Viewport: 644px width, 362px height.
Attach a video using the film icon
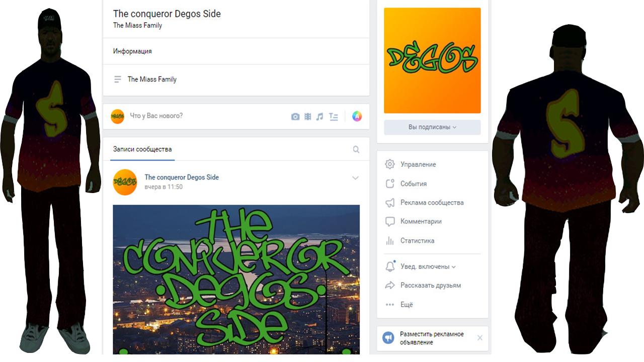click(x=307, y=117)
